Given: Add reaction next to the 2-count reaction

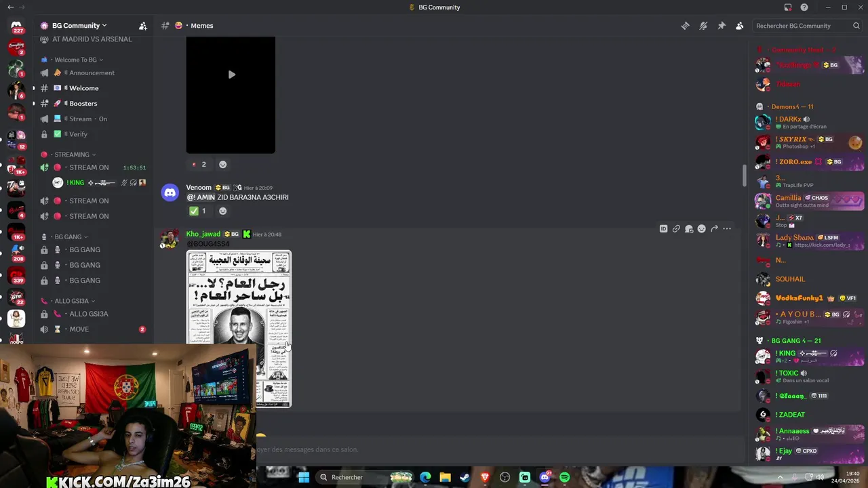Looking at the screenshot, I should [222, 164].
